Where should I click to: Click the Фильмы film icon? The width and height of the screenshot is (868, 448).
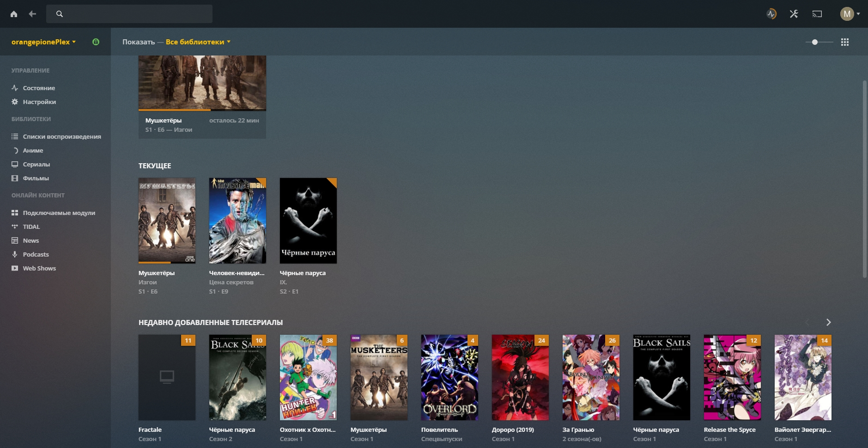15,178
